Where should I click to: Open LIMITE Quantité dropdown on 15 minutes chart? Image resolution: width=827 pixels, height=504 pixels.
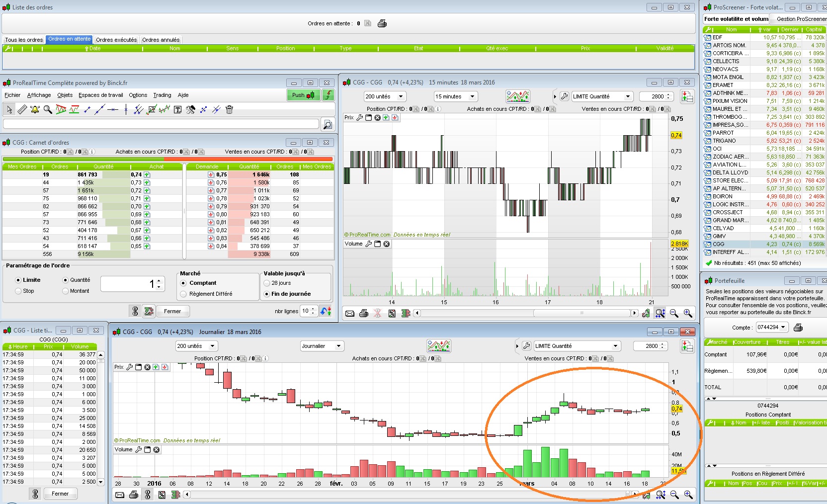click(602, 96)
